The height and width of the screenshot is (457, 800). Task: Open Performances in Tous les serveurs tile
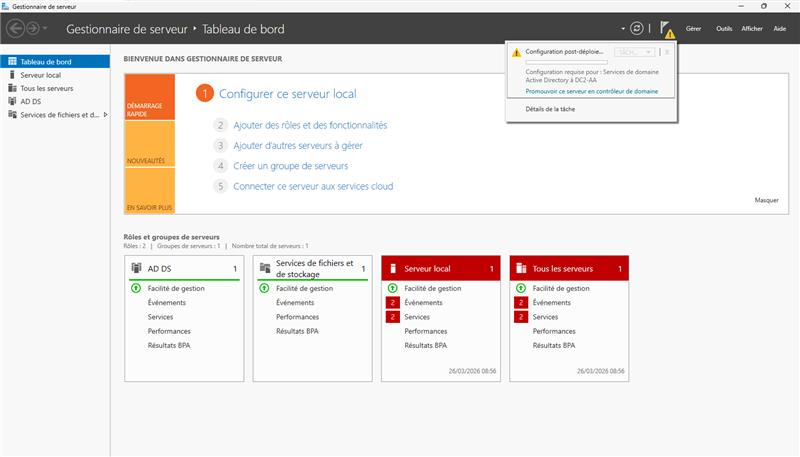tap(554, 331)
